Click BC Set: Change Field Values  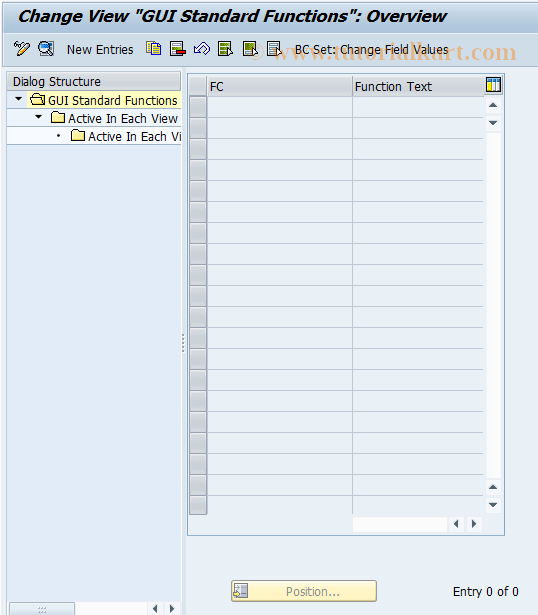point(371,50)
